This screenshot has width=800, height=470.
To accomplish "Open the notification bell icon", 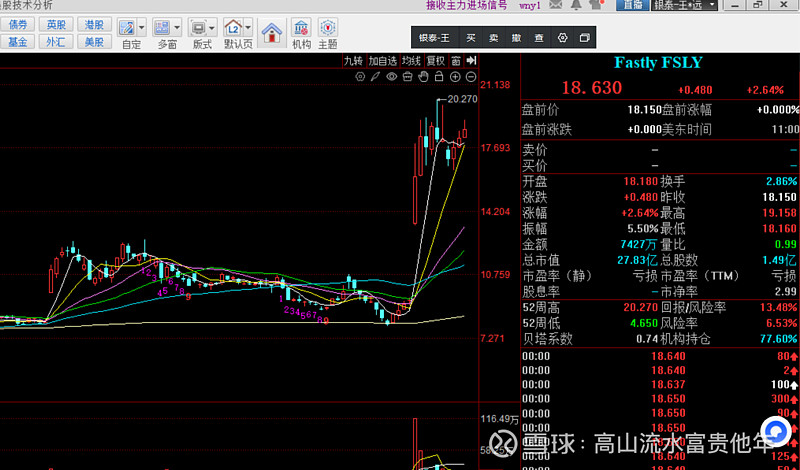I will 576,5.
